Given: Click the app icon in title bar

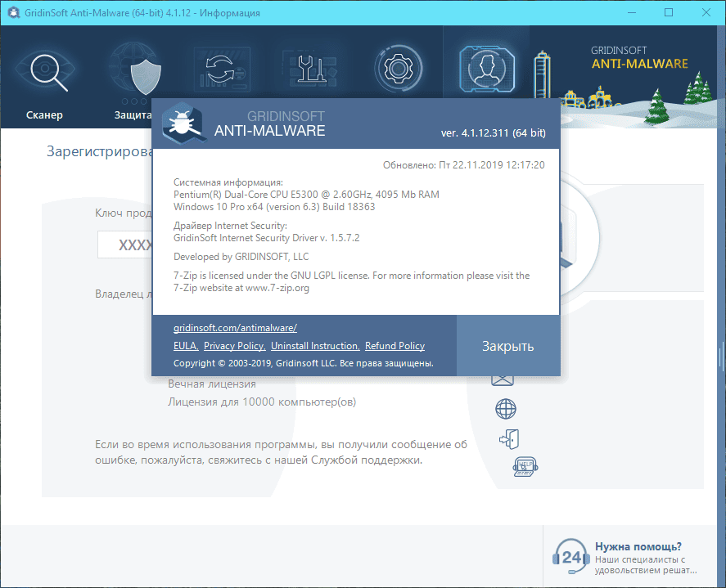Looking at the screenshot, I should click(x=13, y=12).
